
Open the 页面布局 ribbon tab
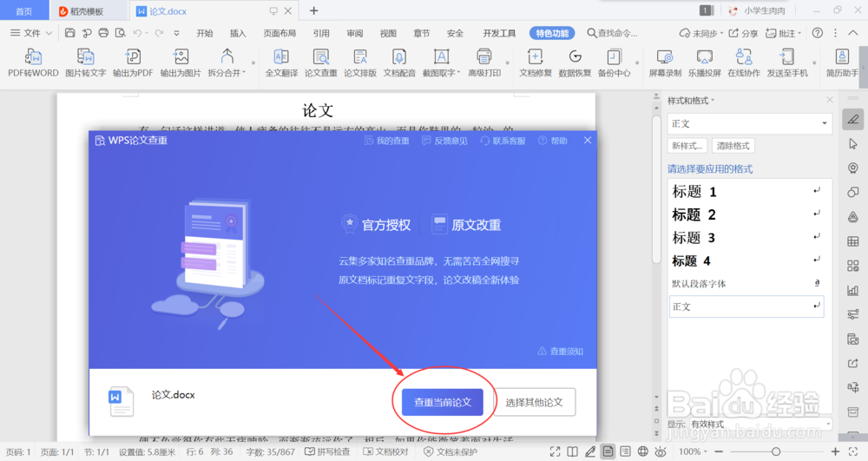(x=279, y=33)
